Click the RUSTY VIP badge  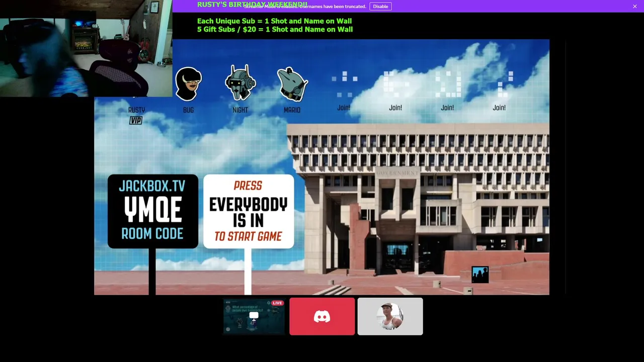(136, 120)
